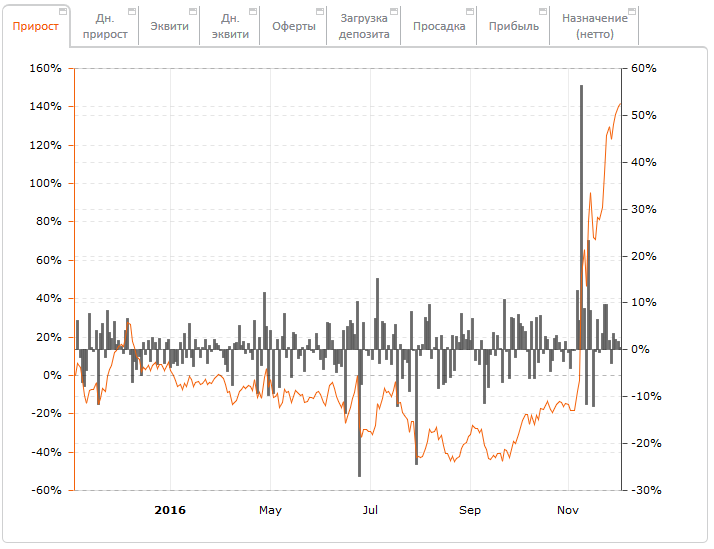Show the Загрузка депозита tab
Image resolution: width=714 pixels, height=549 pixels.
(x=364, y=27)
